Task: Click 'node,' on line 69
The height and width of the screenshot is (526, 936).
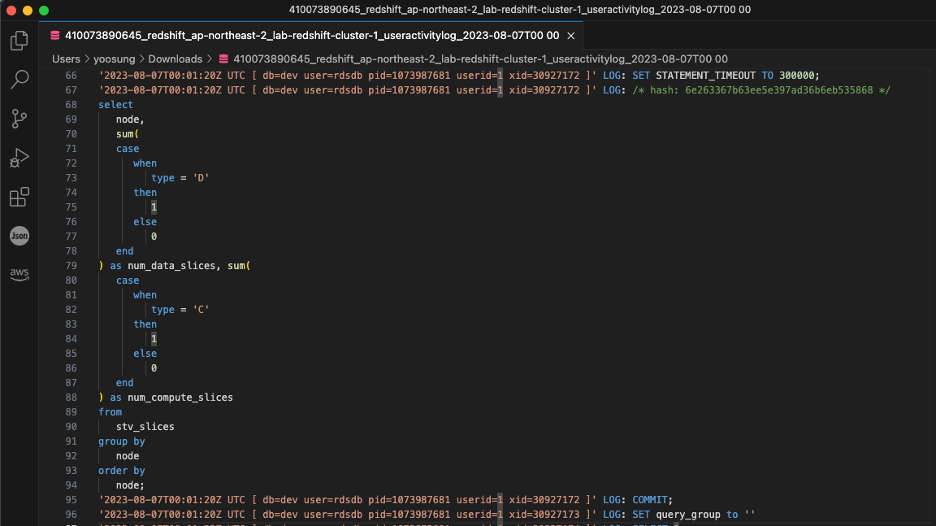Action: pos(130,119)
